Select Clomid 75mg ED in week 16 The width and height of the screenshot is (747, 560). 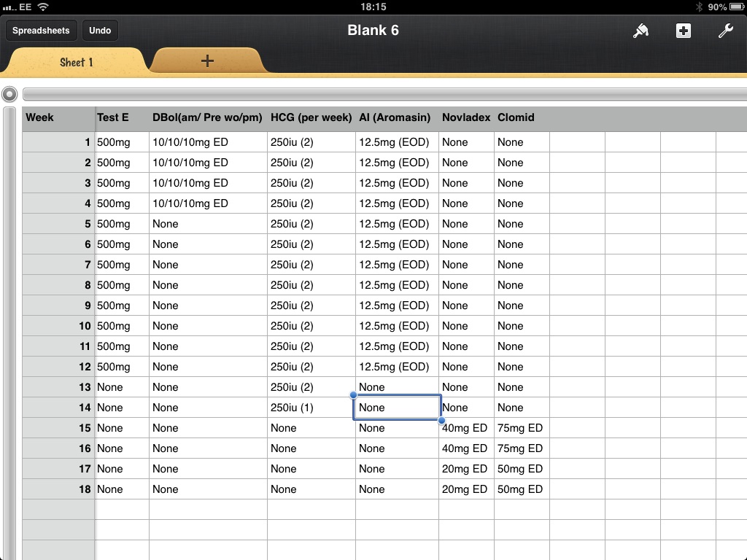click(522, 448)
